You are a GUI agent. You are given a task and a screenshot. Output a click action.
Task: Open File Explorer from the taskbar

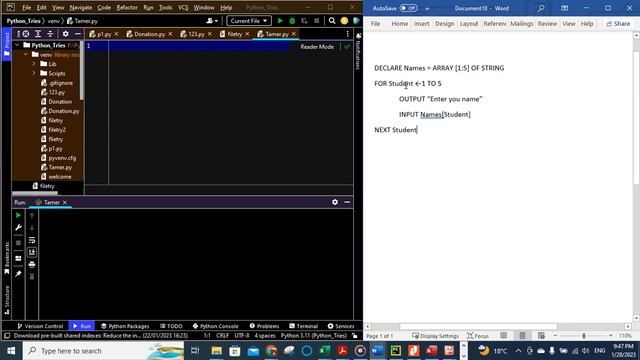(x=217, y=351)
